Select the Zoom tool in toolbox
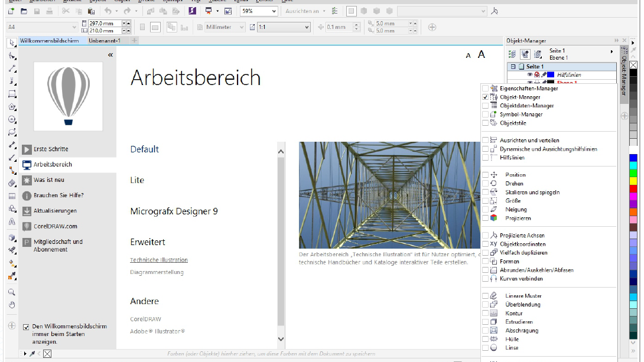The image size is (644, 362). point(11,292)
